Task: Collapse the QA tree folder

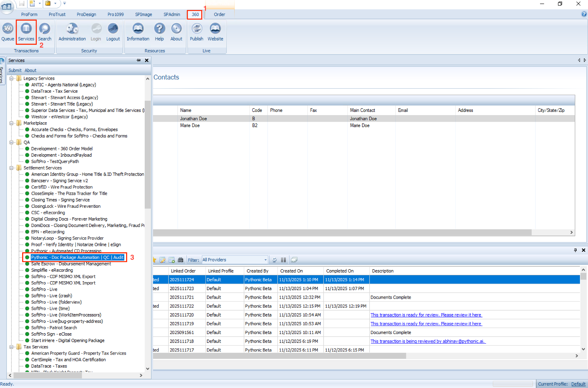Action: pyautogui.click(x=11, y=142)
